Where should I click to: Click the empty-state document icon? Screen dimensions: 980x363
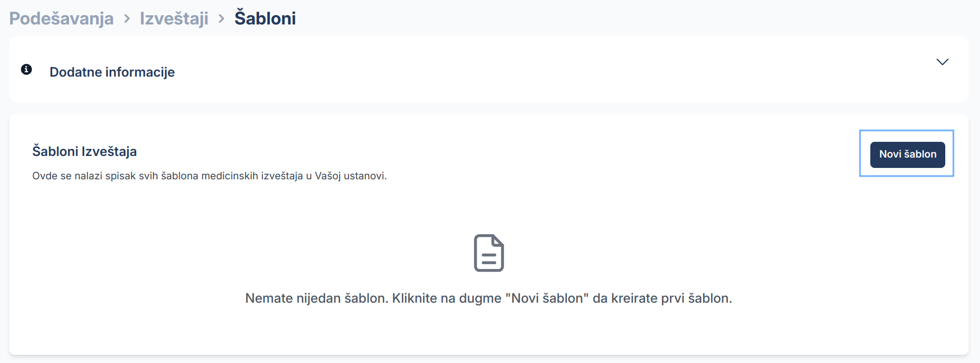coord(489,253)
